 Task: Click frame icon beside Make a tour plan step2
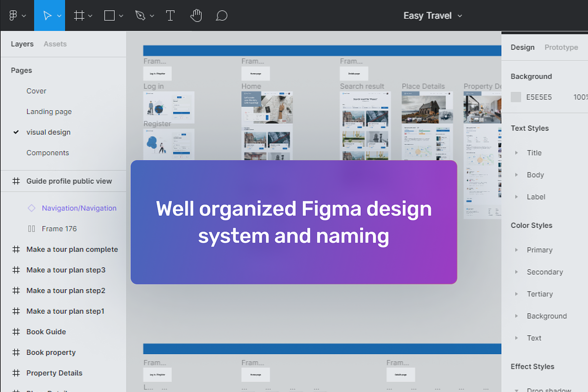tap(16, 291)
